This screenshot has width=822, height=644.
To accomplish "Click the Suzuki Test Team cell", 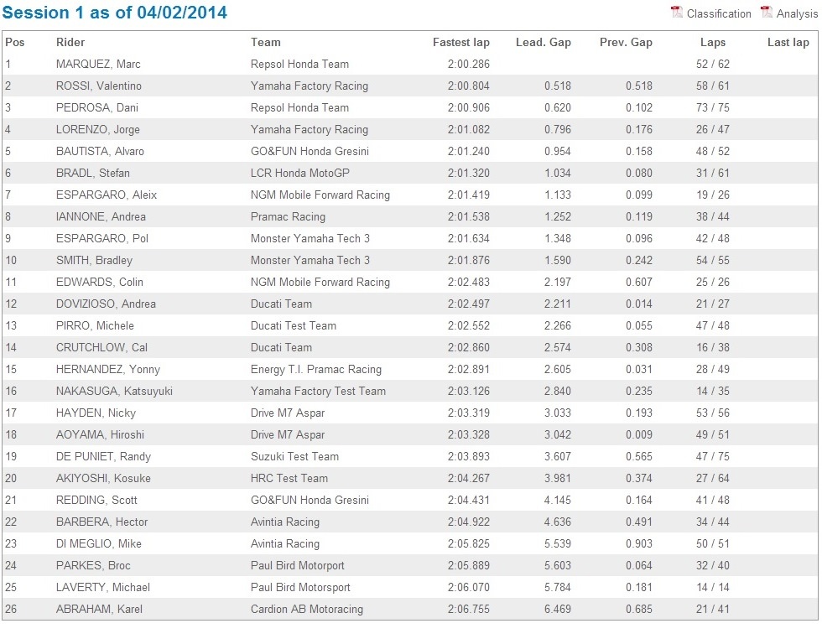I will (x=294, y=456).
